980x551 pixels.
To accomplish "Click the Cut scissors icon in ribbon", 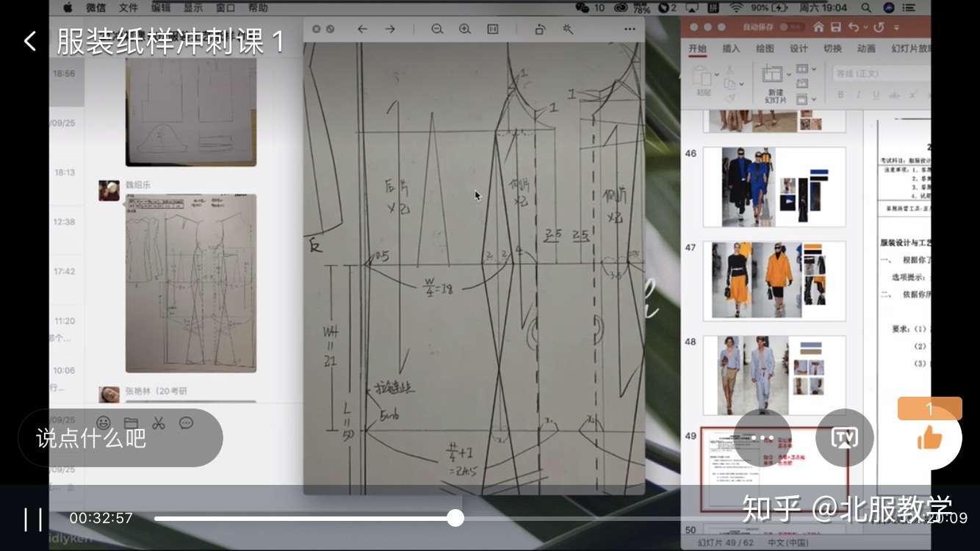I will (729, 69).
